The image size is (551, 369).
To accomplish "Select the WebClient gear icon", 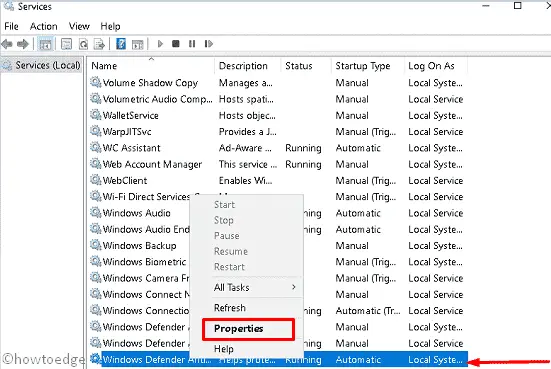I will [x=95, y=180].
